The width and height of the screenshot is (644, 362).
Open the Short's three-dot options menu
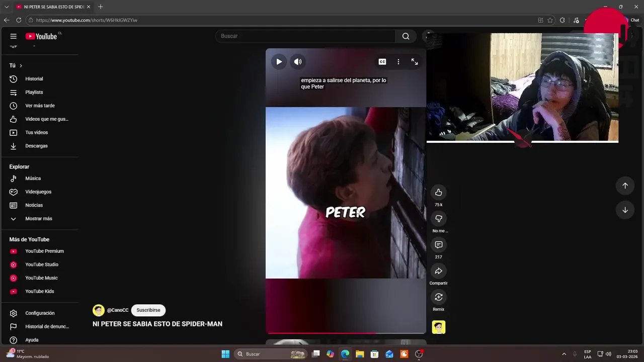(x=398, y=62)
